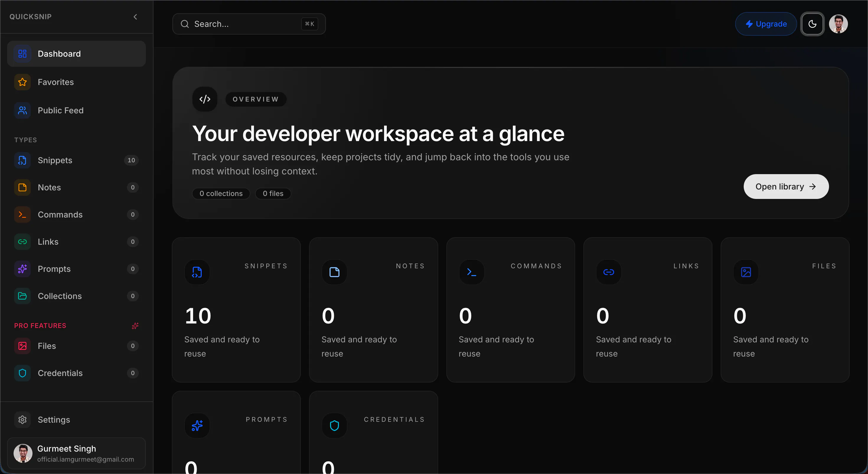Click the Pro Features sparkle icon
Screen dimensions: 868x474
tap(135, 326)
